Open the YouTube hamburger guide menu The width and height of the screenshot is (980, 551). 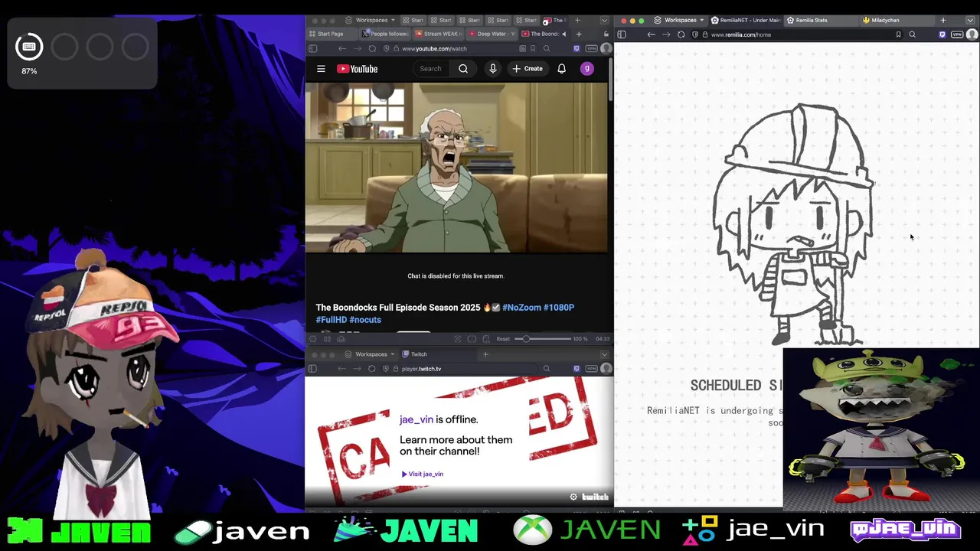321,69
